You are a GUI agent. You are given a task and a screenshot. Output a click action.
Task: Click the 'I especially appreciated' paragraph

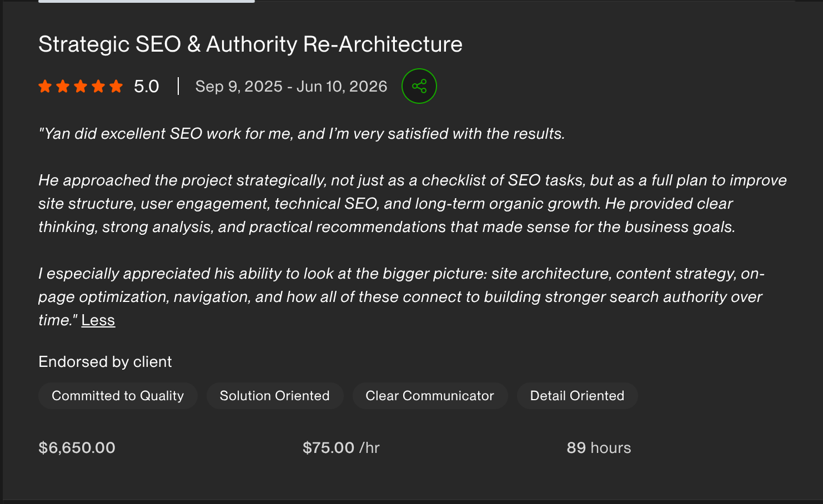click(x=402, y=297)
